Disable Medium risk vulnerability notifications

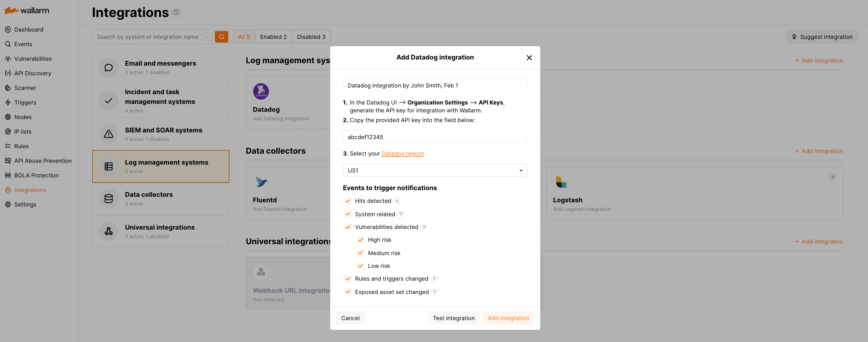pyautogui.click(x=361, y=253)
